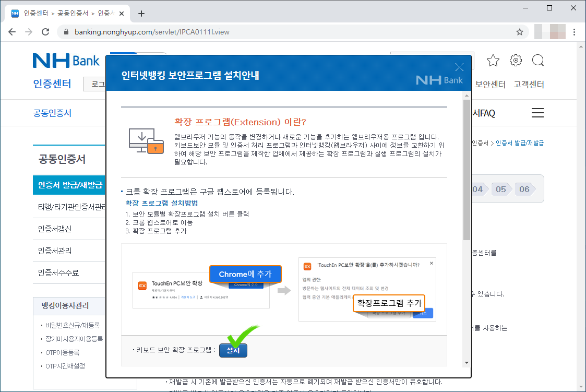Image resolution: width=586 pixels, height=392 pixels.
Task: Open NH site settings gear icon
Action: point(516,60)
